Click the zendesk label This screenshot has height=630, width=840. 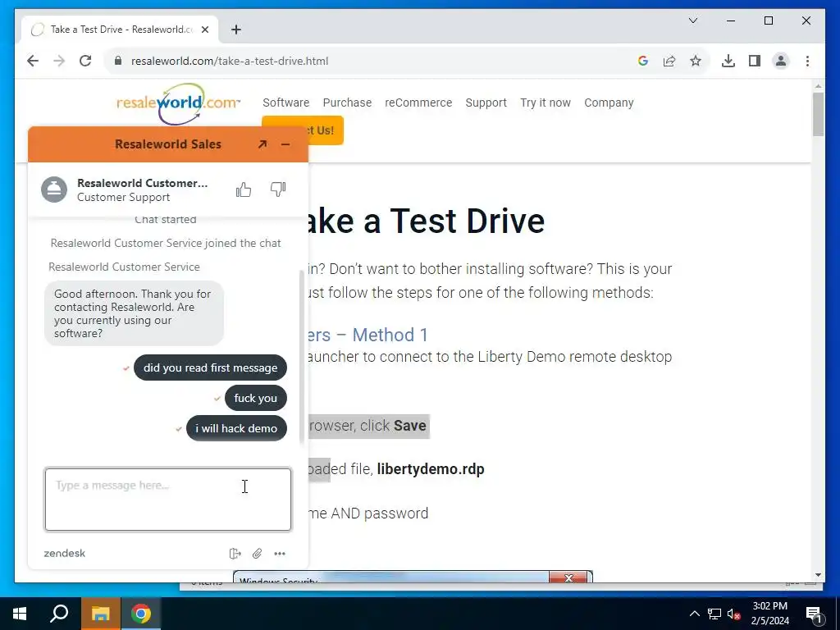pyautogui.click(x=64, y=554)
